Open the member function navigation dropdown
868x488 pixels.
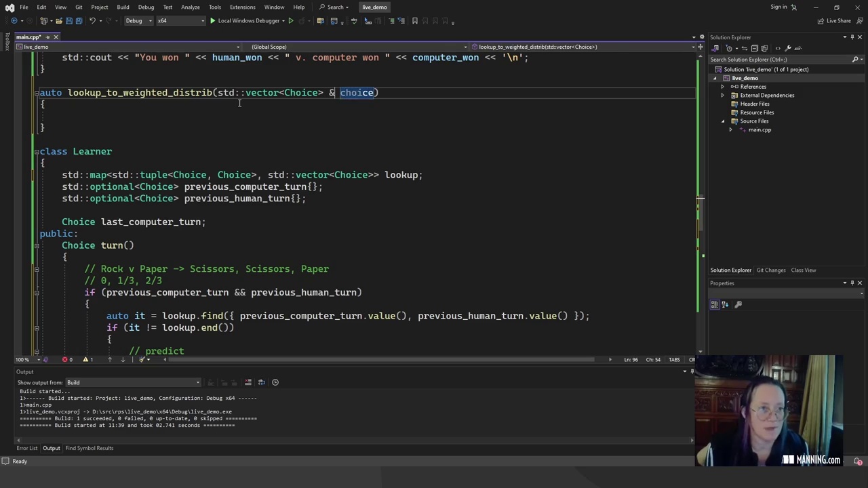[584, 47]
